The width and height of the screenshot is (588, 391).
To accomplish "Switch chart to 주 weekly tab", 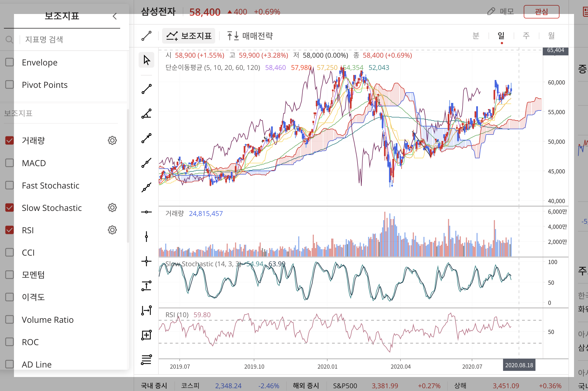I will tap(526, 36).
